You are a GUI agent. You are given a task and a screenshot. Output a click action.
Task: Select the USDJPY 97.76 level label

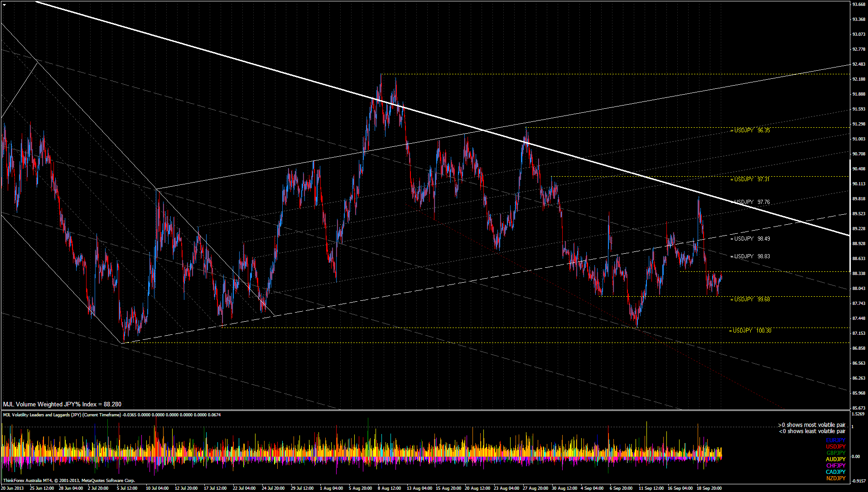tap(750, 202)
